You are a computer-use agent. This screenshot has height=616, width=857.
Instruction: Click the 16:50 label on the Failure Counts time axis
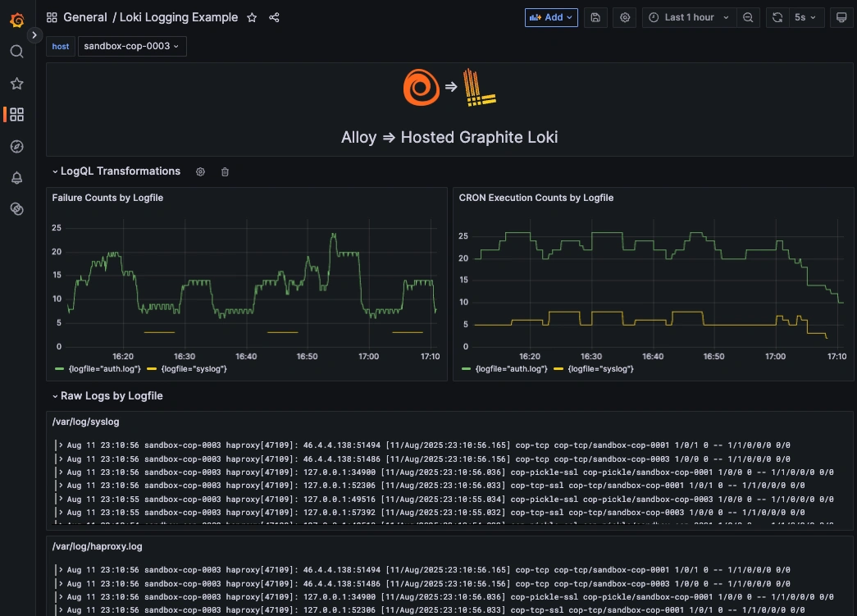pos(308,356)
